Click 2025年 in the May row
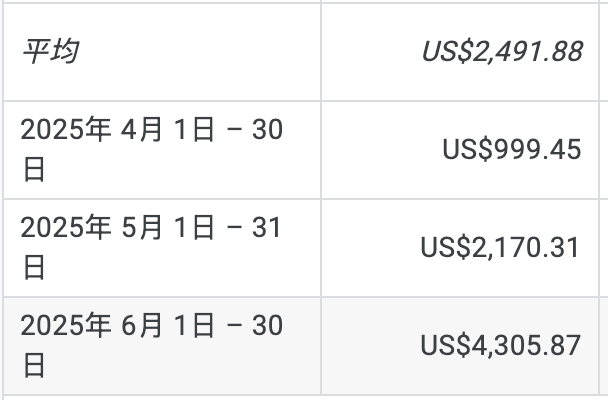The image size is (608, 400). [x=65, y=228]
